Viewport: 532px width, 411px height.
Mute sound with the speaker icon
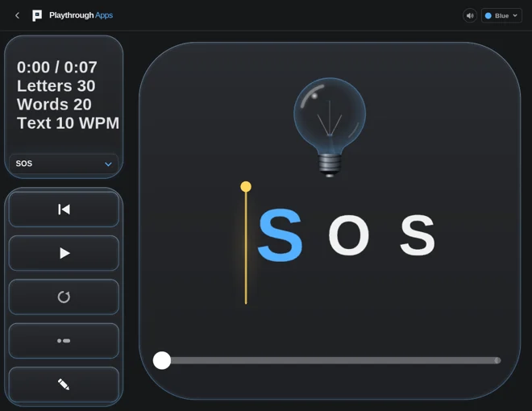point(470,15)
